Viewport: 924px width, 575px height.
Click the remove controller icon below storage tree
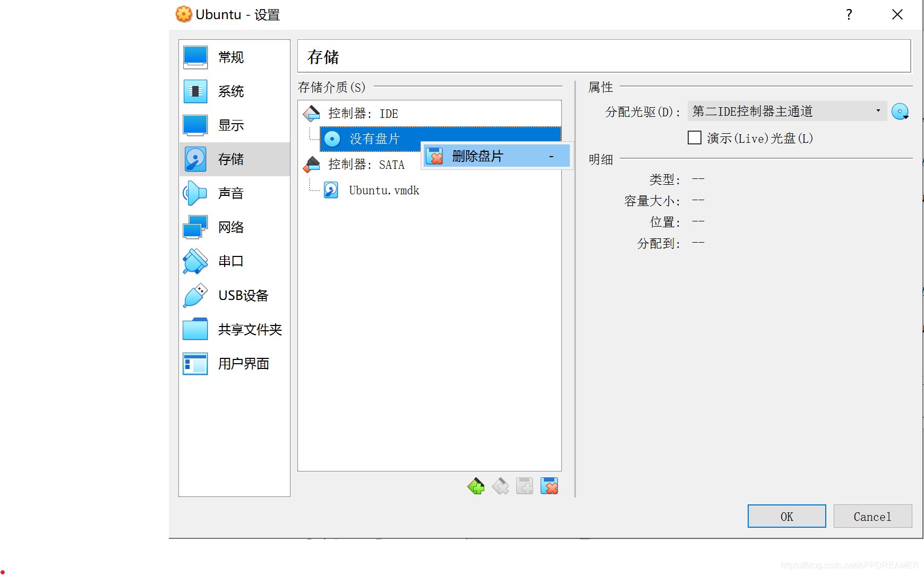pyautogui.click(x=500, y=486)
